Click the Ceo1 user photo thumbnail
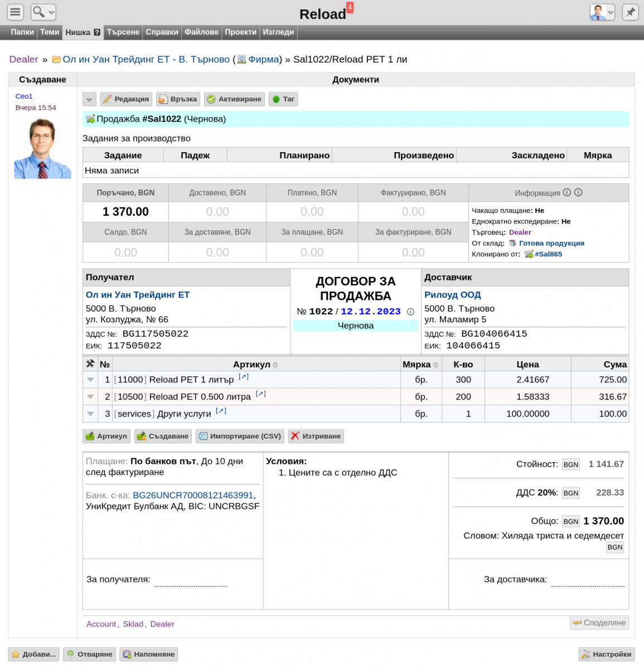The height and width of the screenshot is (669, 644). pyautogui.click(x=42, y=148)
